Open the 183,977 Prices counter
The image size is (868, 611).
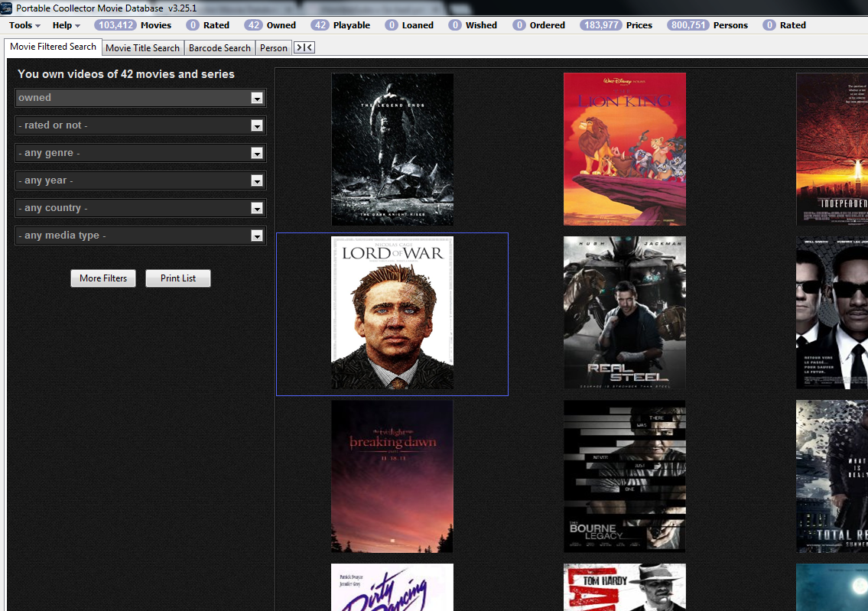point(616,25)
